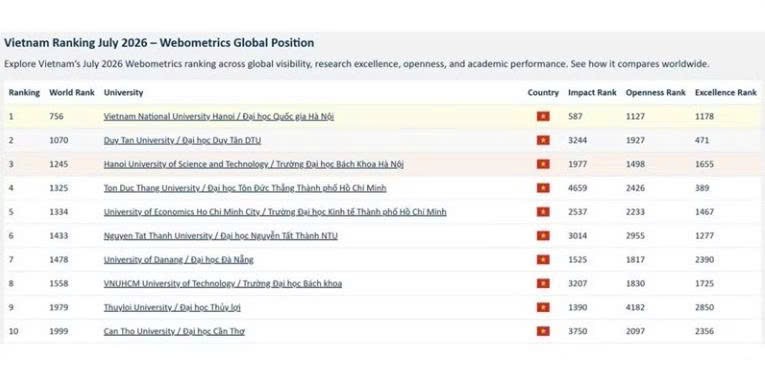The width and height of the screenshot is (765, 380).
Task: Open Thuyloi University link
Action: [172, 307]
